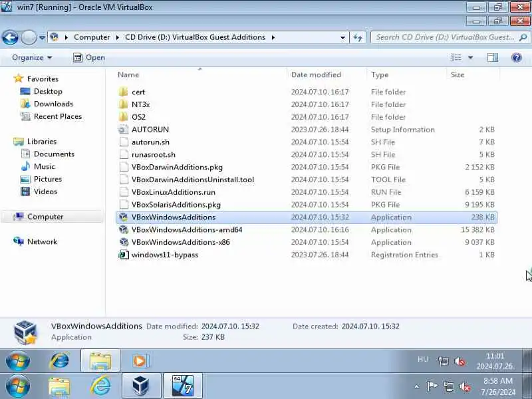Click Computer in the address breadcrumb
This screenshot has width=532, height=399.
pyautogui.click(x=92, y=37)
